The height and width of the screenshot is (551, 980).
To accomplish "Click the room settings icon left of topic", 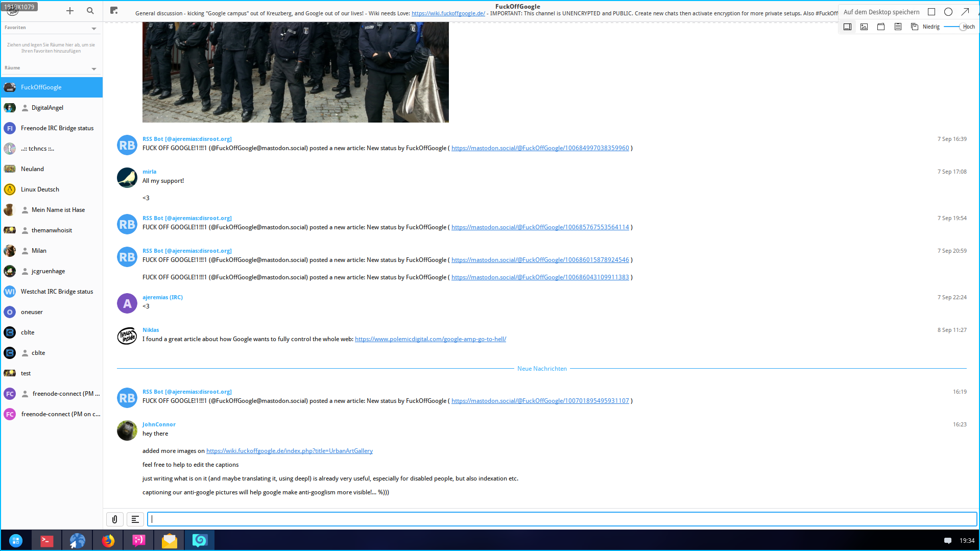I will click(x=114, y=11).
